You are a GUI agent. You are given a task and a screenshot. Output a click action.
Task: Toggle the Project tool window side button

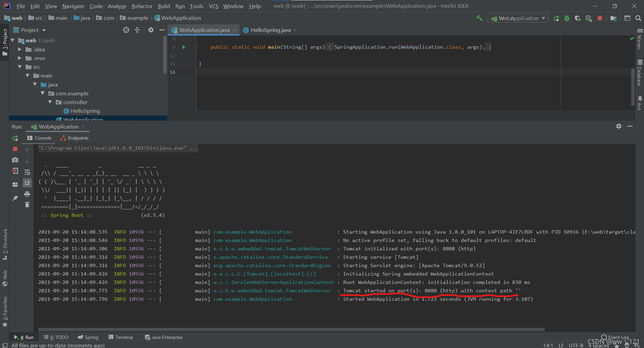coord(5,42)
